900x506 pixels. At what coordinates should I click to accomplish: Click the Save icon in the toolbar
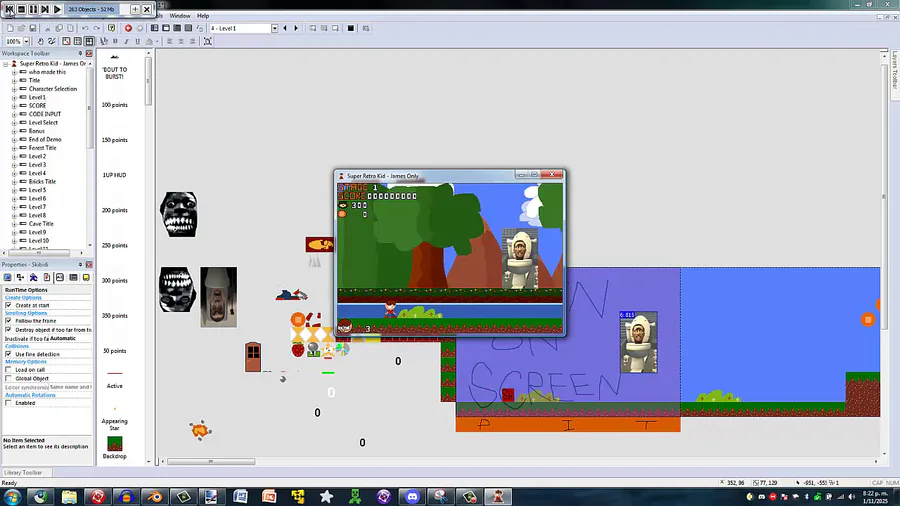click(x=33, y=28)
